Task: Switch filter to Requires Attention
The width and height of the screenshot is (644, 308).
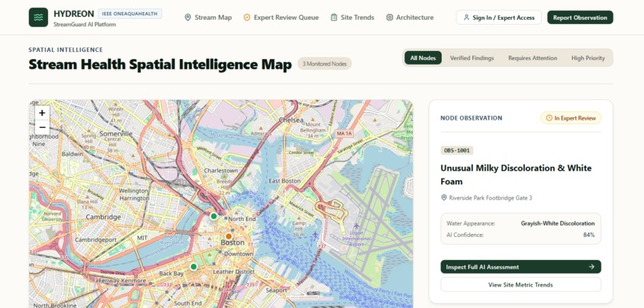Action: click(x=533, y=57)
